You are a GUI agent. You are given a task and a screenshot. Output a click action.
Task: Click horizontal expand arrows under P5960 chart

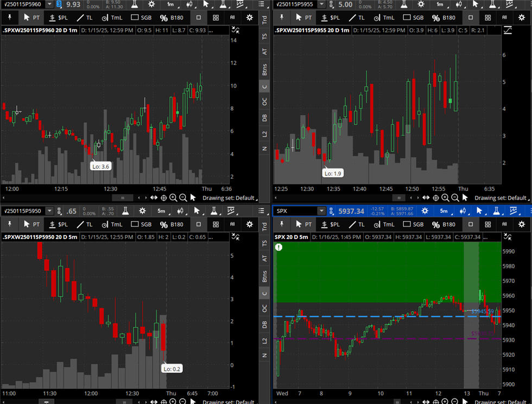click(154, 198)
